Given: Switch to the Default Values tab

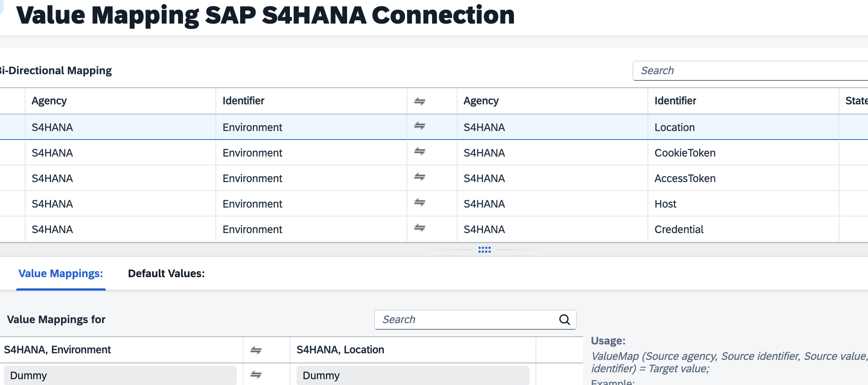Looking at the screenshot, I should tap(166, 274).
